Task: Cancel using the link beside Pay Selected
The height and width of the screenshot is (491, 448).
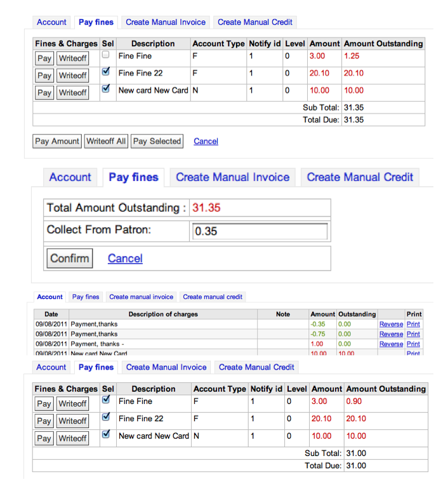Action: pyautogui.click(x=206, y=142)
